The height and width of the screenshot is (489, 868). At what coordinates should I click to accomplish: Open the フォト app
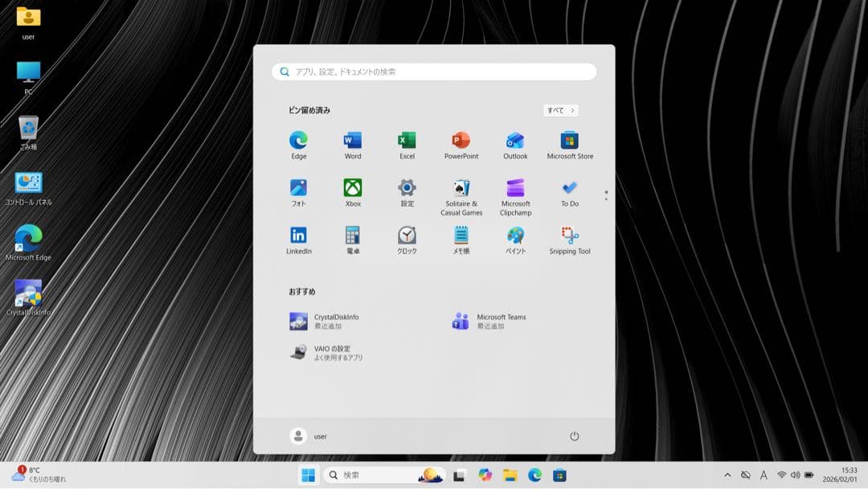click(298, 187)
